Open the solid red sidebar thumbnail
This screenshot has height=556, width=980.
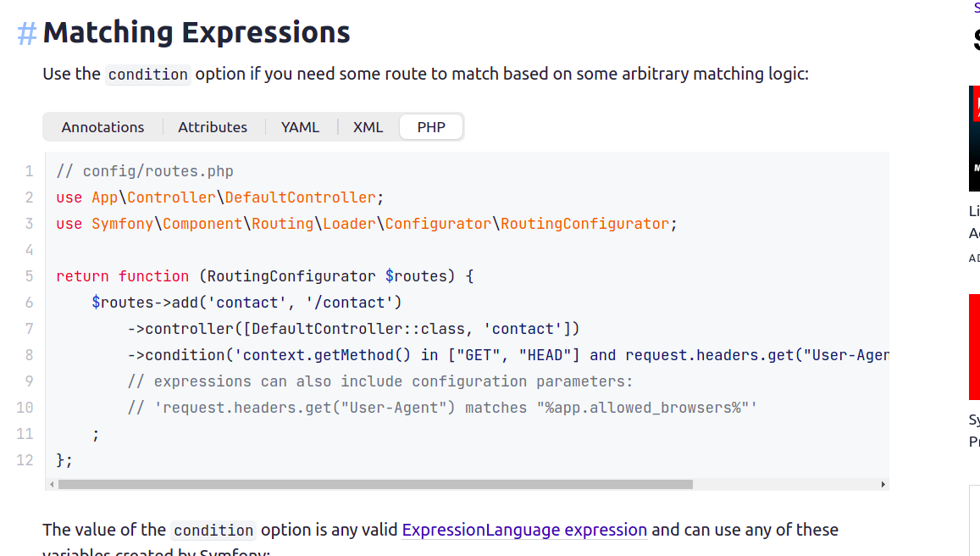coord(974,347)
